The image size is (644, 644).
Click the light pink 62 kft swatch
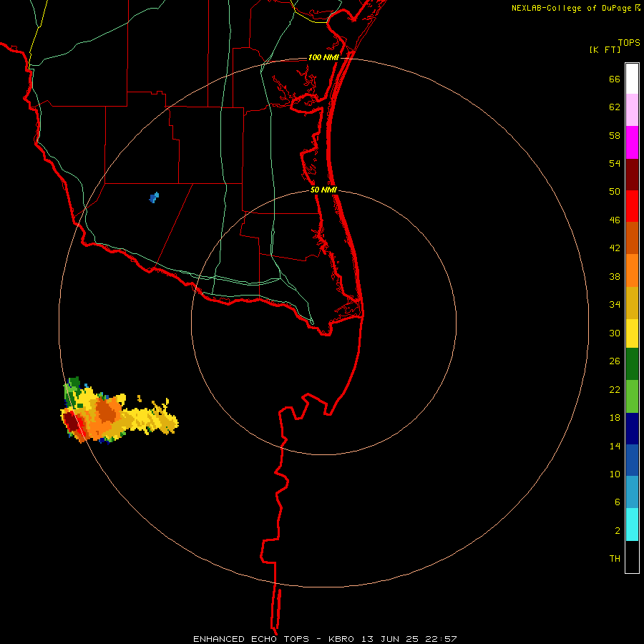[632, 109]
